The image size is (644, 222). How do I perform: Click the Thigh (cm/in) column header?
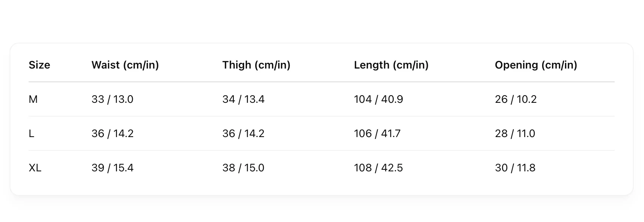pos(256,65)
